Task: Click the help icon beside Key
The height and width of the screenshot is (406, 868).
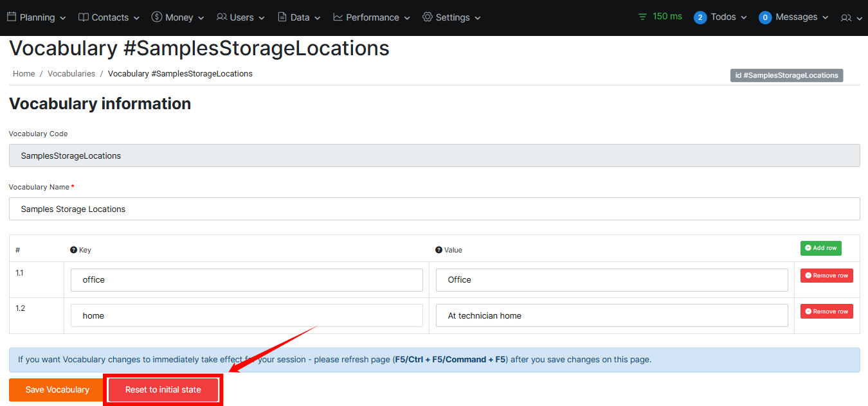Action: click(73, 250)
